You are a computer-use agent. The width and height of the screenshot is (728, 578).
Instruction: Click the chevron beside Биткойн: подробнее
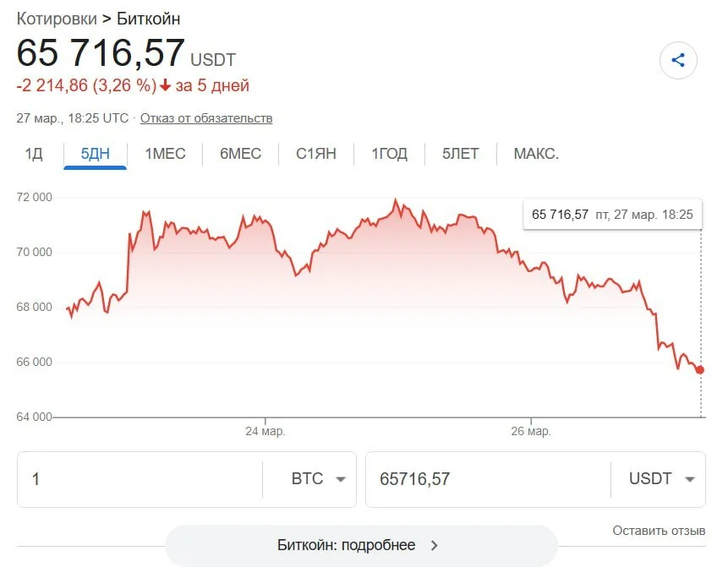[x=435, y=546]
